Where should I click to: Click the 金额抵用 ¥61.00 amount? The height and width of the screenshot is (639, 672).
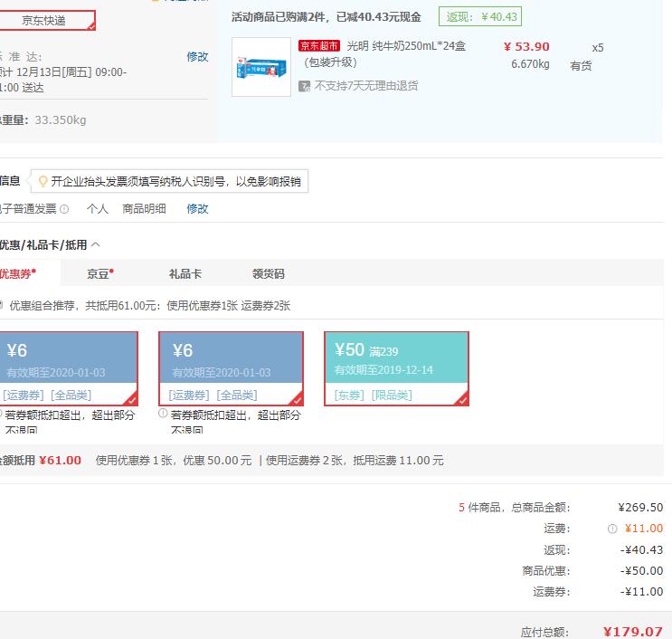pyautogui.click(x=60, y=461)
